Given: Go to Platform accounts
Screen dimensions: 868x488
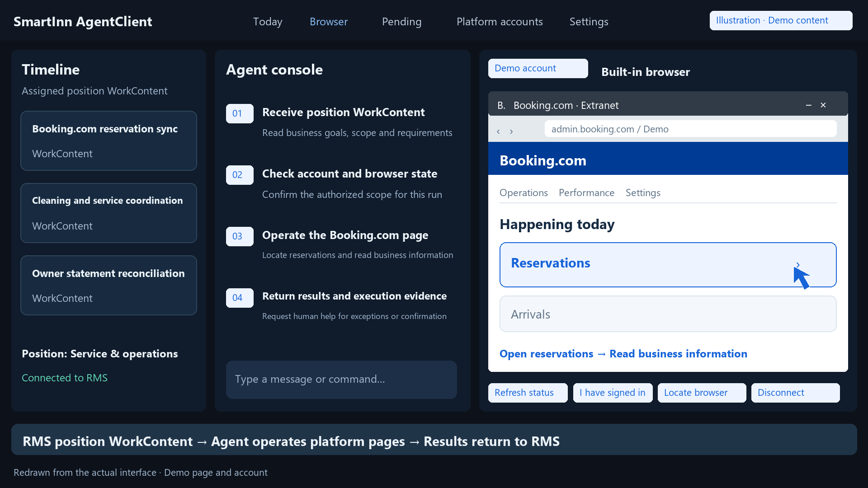Looking at the screenshot, I should [500, 22].
